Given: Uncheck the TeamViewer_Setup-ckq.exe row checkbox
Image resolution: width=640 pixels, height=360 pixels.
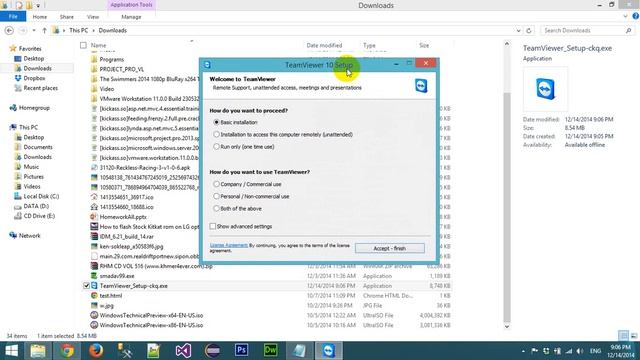Looking at the screenshot, I should (86, 286).
